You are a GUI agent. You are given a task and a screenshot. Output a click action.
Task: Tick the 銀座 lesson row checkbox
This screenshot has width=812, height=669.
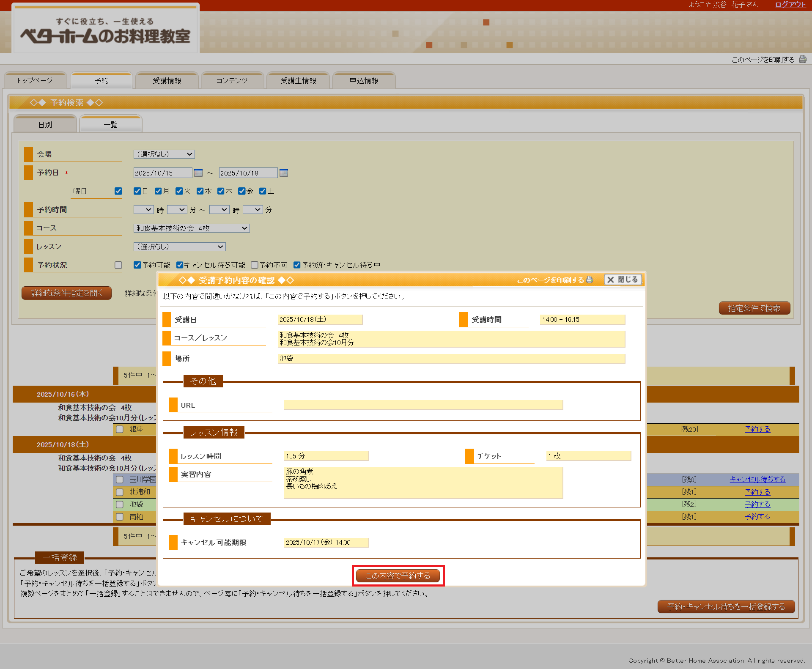120,429
